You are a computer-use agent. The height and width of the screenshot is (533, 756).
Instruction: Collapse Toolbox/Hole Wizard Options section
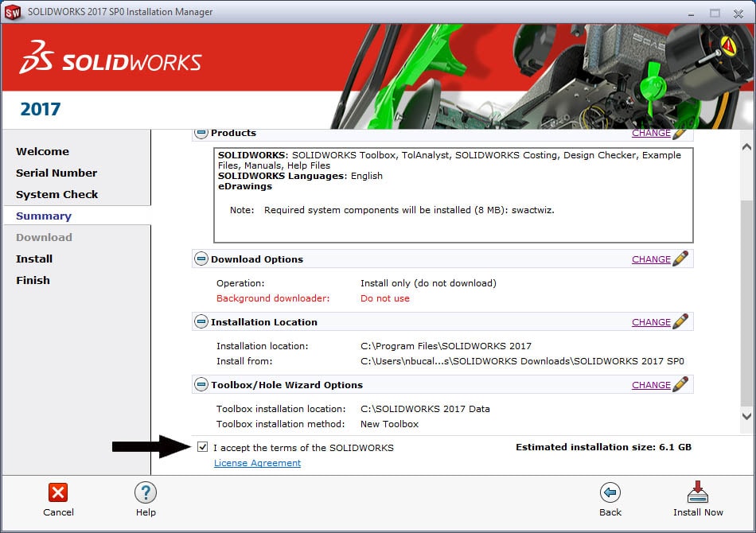coord(201,384)
